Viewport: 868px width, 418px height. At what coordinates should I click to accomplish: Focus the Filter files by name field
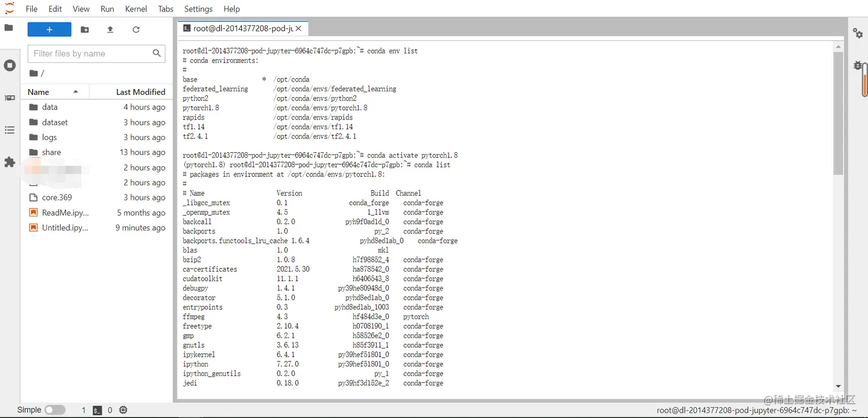coord(96,53)
